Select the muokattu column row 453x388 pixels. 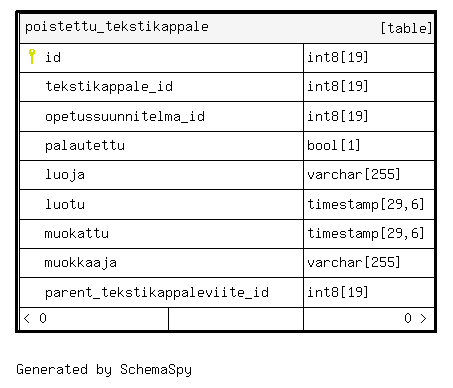coord(227,234)
